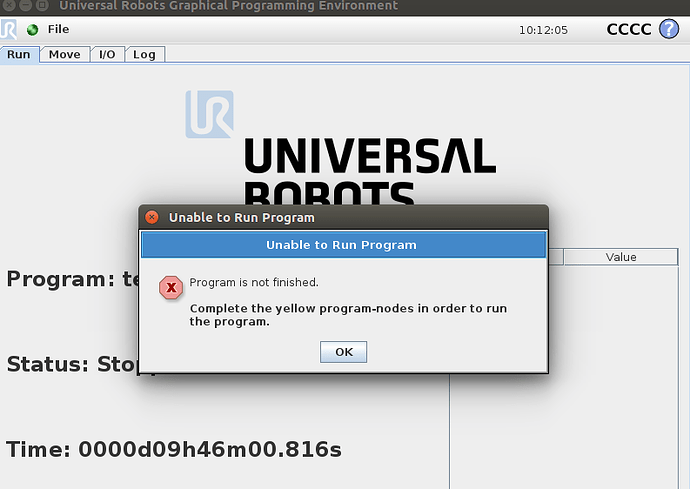
Task: Click the Value column header
Action: tap(620, 257)
